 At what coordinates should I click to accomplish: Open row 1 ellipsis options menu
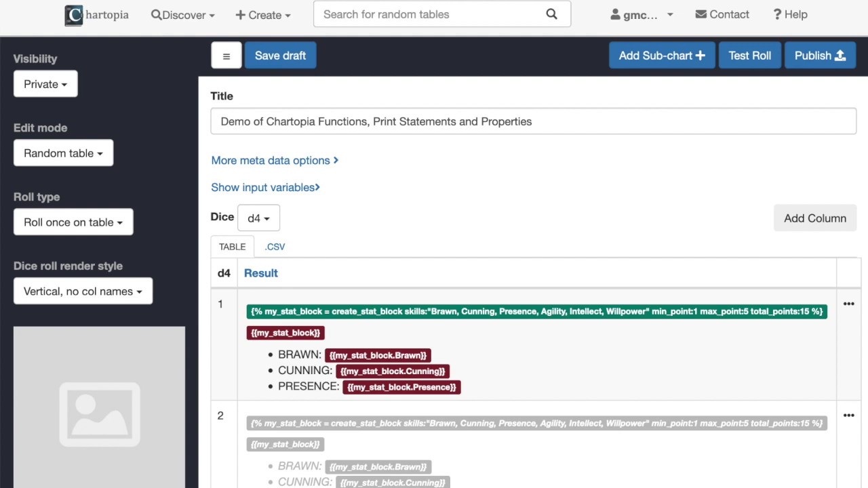848,304
